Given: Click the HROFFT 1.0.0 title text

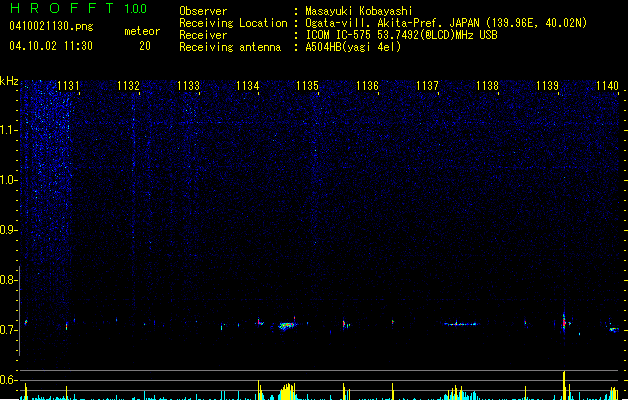Looking at the screenshot, I should click(x=79, y=8).
